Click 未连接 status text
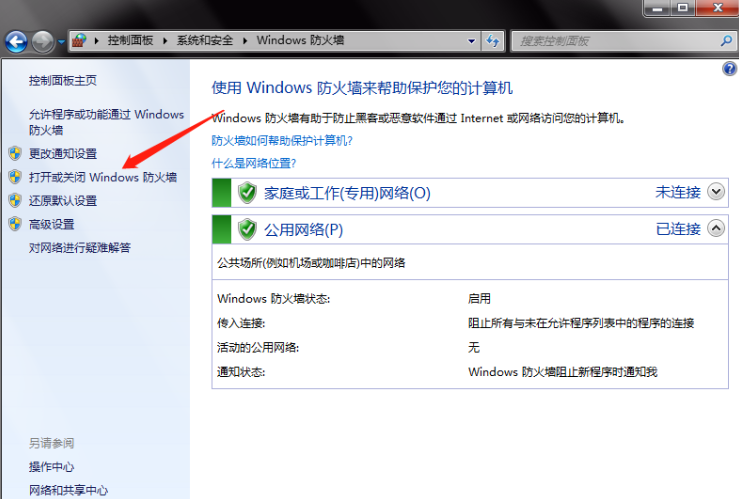The height and width of the screenshot is (499, 739). pos(678,192)
